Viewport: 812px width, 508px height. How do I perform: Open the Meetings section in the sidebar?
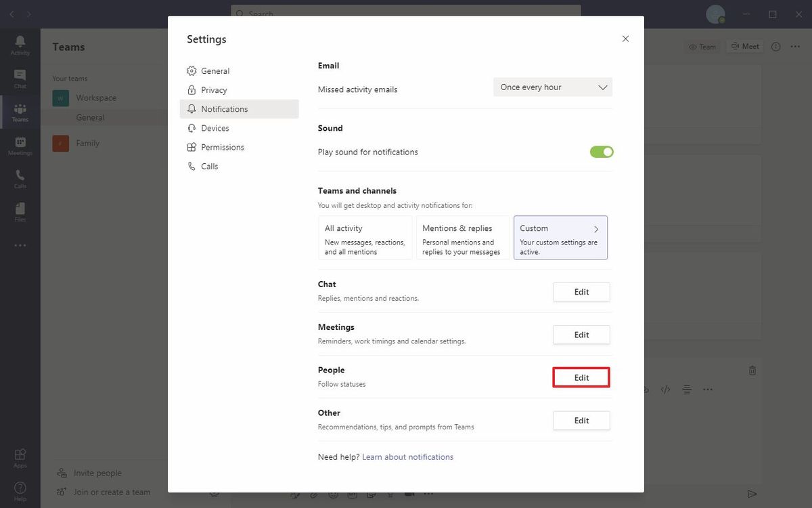point(20,145)
